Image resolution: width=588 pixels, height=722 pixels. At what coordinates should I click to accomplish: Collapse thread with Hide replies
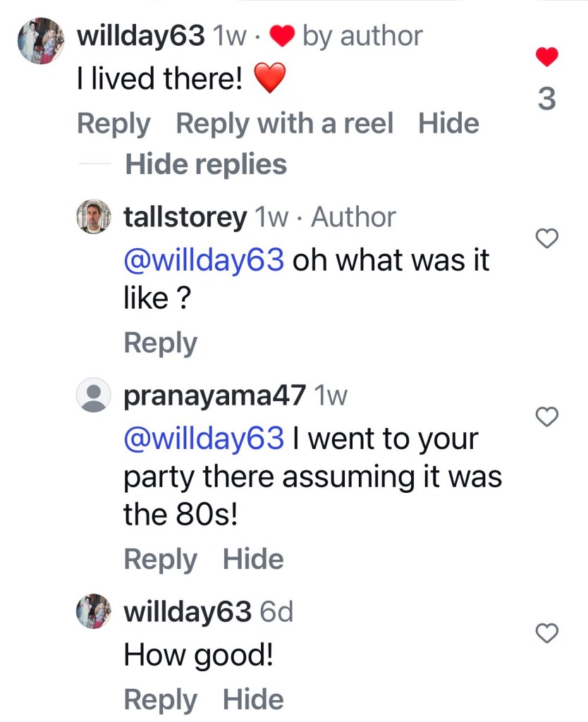pyautogui.click(x=205, y=164)
